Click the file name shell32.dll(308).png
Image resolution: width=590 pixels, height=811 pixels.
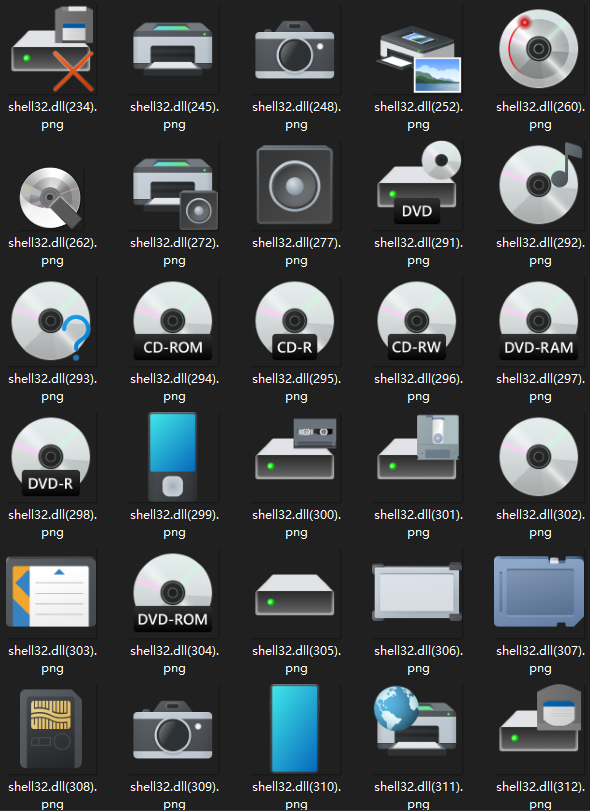53,795
